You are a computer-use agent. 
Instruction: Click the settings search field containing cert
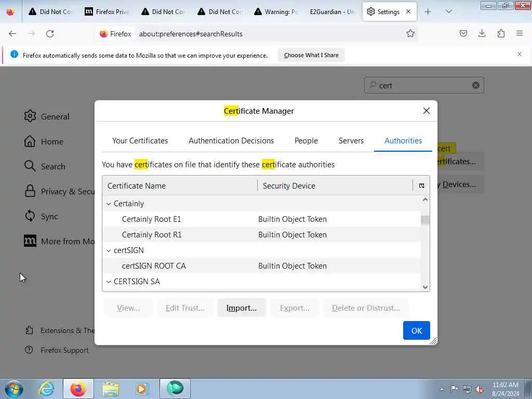coord(424,85)
